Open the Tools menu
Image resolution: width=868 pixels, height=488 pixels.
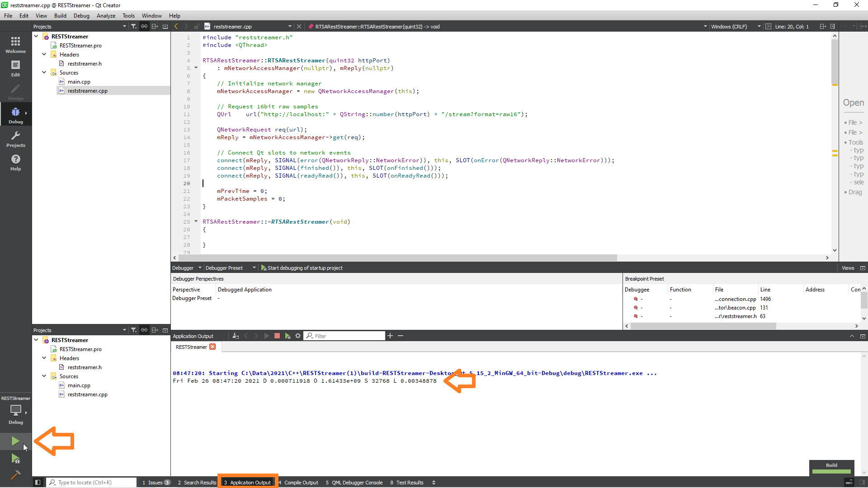pos(128,15)
